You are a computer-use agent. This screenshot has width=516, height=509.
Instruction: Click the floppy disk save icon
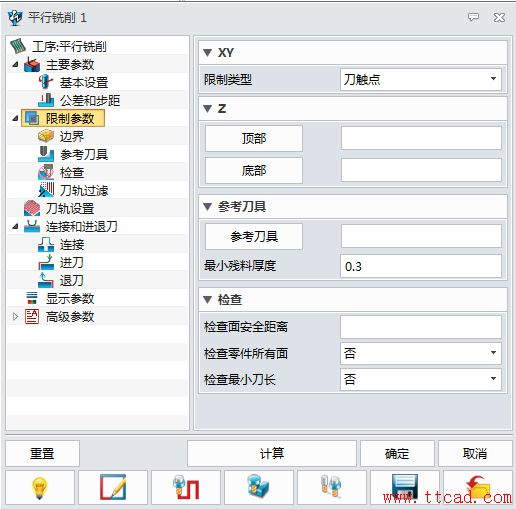(405, 488)
